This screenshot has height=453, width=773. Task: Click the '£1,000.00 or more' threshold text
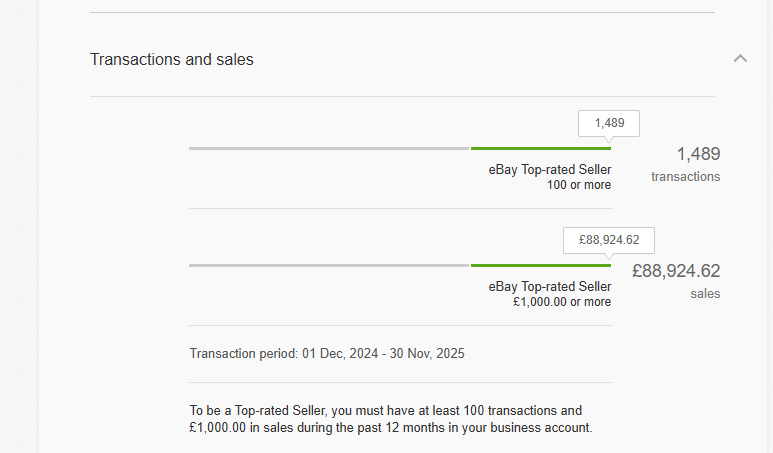click(x=562, y=302)
